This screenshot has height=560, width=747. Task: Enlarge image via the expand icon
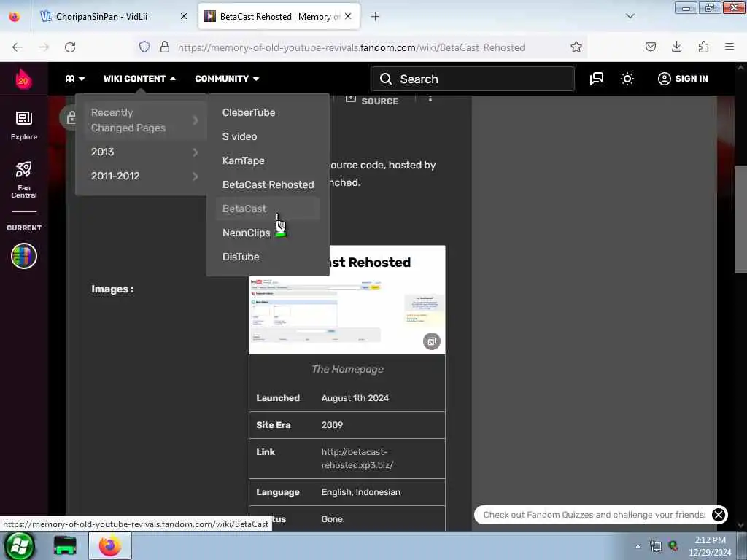(432, 341)
